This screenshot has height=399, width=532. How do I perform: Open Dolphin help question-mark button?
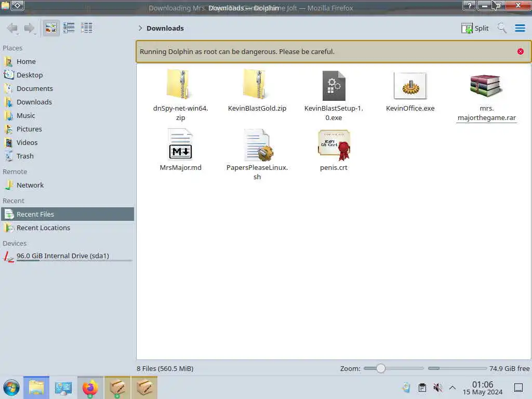470,5
